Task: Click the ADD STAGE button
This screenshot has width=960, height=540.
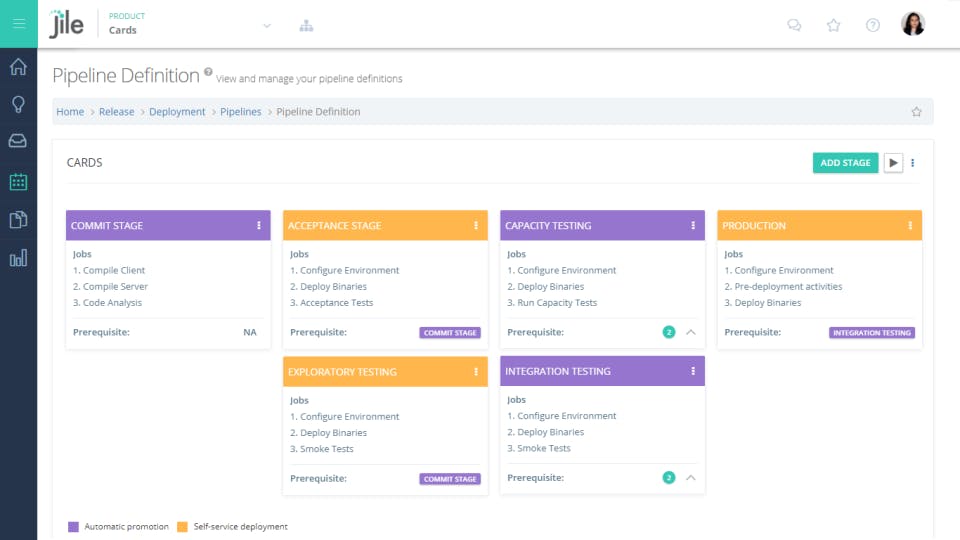Action: tap(845, 163)
